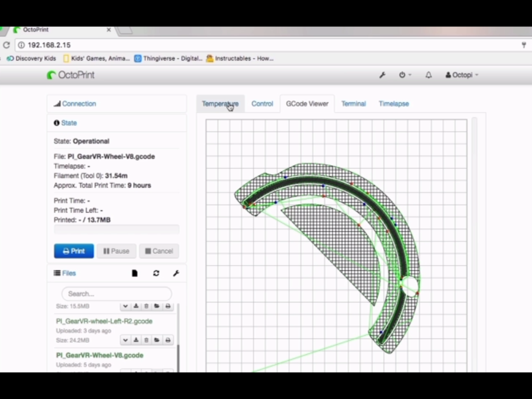Click the State info icon
Viewport: 532px width, 399px height.
tap(57, 123)
